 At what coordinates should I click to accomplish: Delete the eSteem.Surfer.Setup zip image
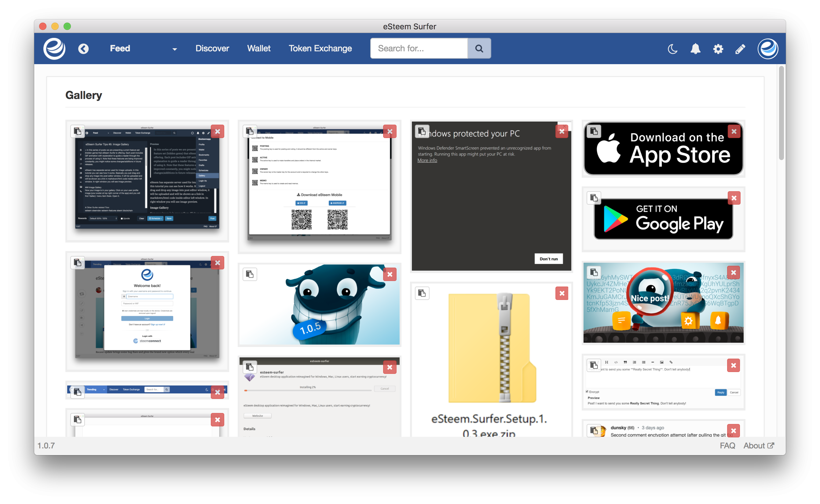pos(562,293)
